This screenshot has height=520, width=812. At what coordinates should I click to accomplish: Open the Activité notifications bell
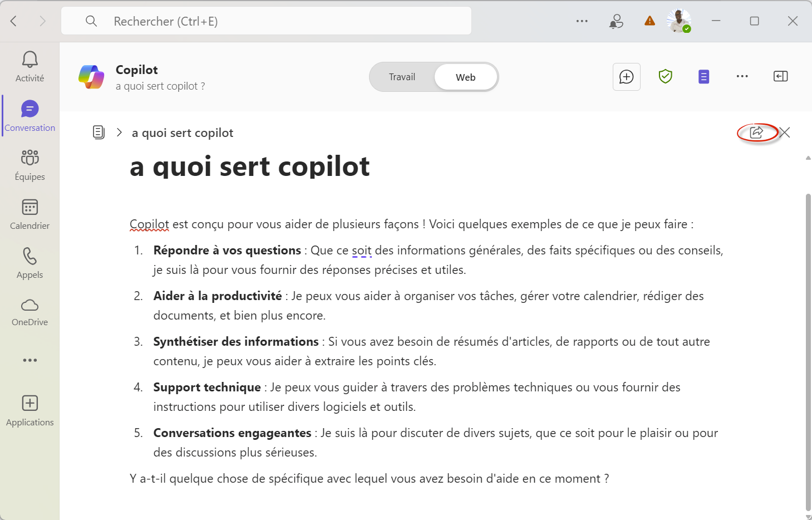[30, 60]
